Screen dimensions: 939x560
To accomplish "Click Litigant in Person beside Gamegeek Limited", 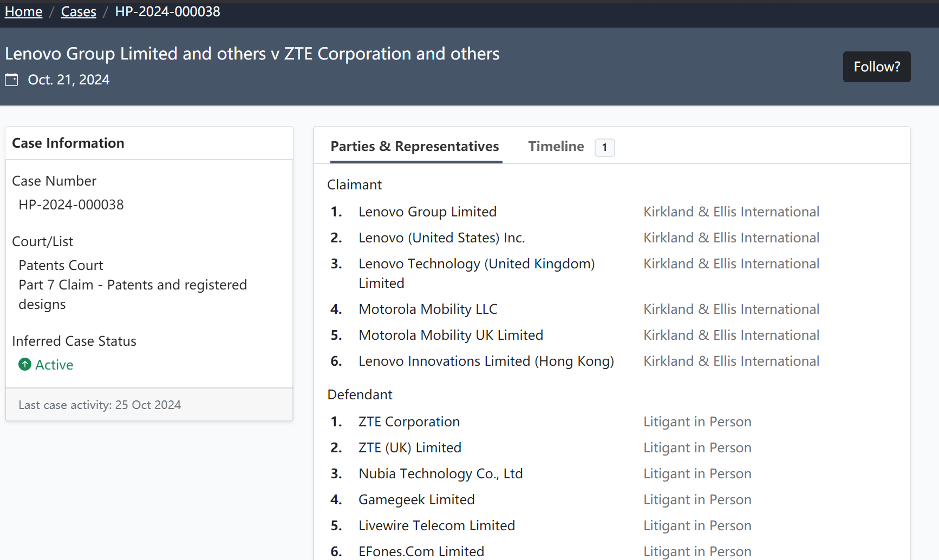I will pos(697,499).
